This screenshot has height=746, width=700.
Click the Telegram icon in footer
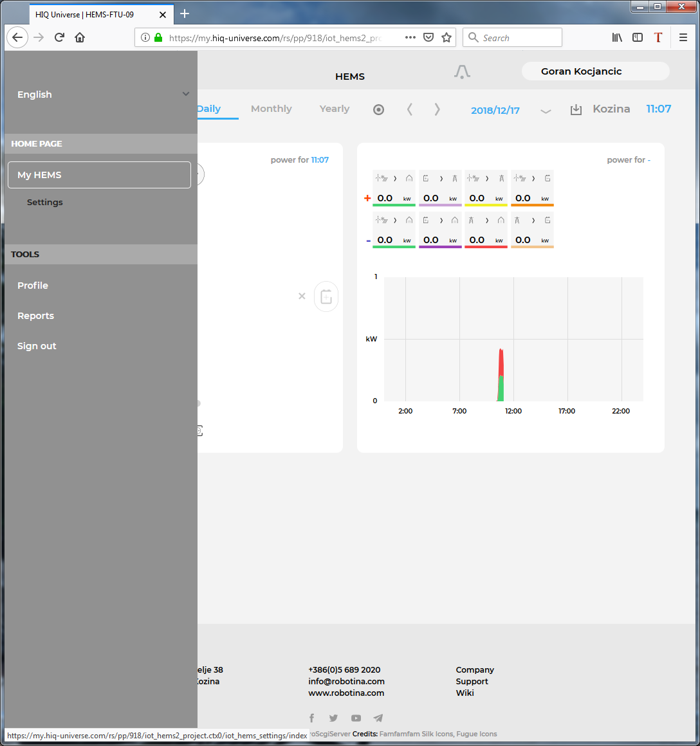(x=378, y=718)
